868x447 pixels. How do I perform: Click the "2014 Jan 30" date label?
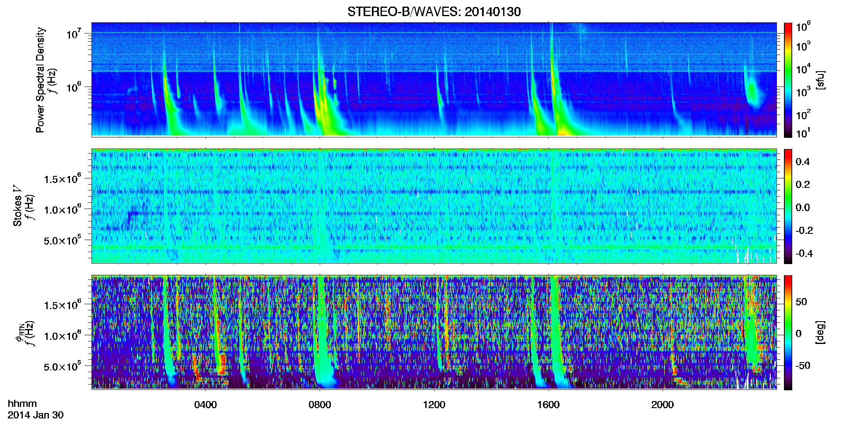[36, 415]
